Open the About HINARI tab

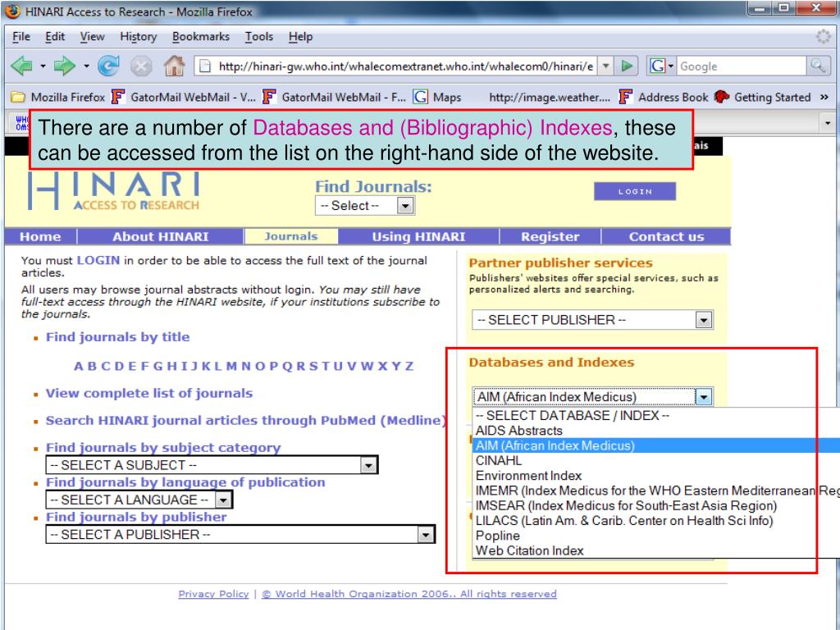(160, 236)
